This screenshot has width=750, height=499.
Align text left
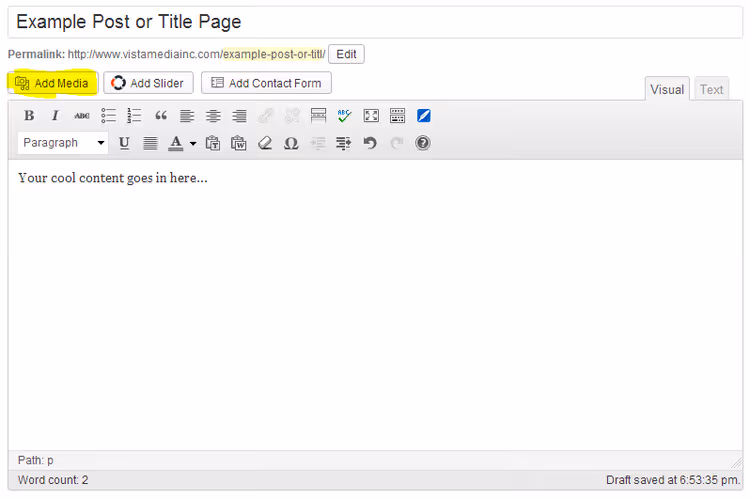click(x=187, y=116)
